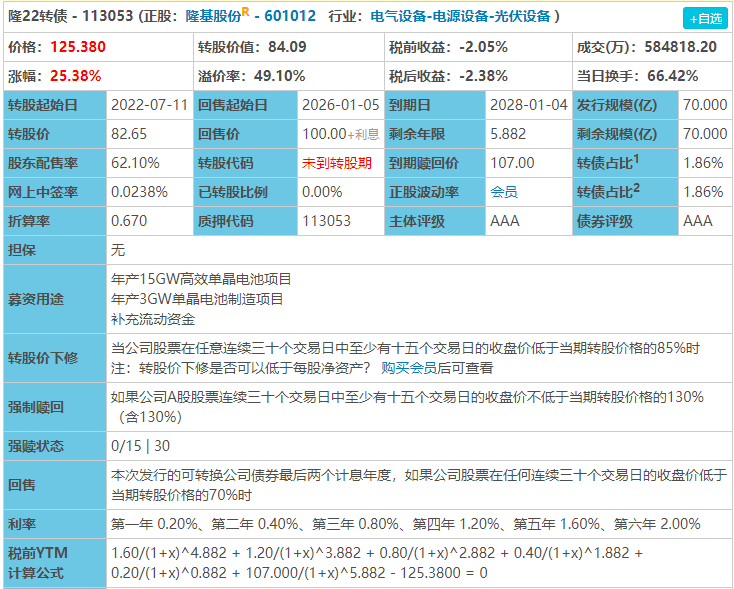Click the 涨幅 value 25.38%

coord(75,76)
